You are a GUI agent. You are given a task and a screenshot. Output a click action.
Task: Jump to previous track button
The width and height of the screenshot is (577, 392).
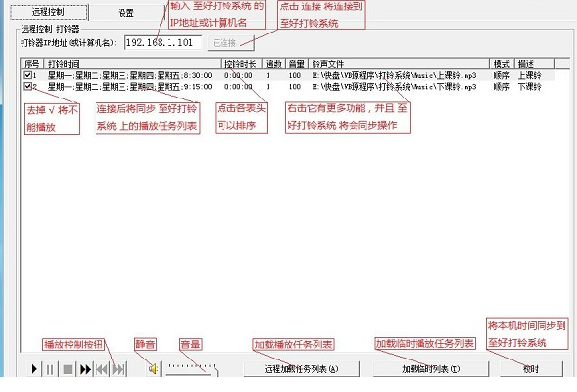coord(101,369)
